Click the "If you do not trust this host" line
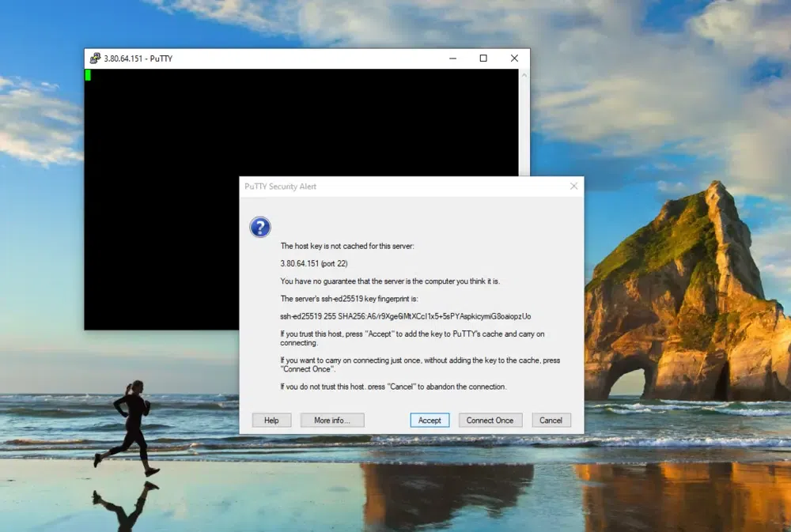791x532 pixels. tap(393, 387)
